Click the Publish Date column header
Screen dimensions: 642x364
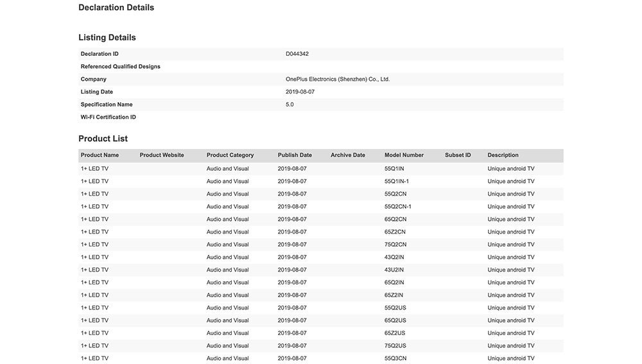click(295, 155)
